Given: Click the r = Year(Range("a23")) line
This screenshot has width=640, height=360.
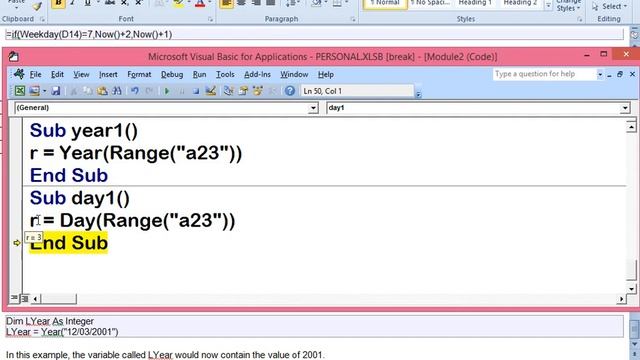Looking at the screenshot, I should pos(136,153).
